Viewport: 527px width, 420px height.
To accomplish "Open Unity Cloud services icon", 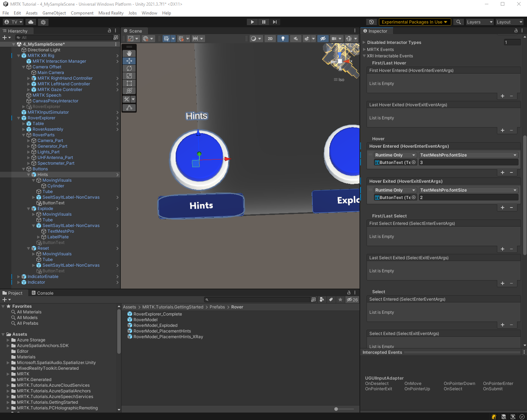I will tap(31, 22).
